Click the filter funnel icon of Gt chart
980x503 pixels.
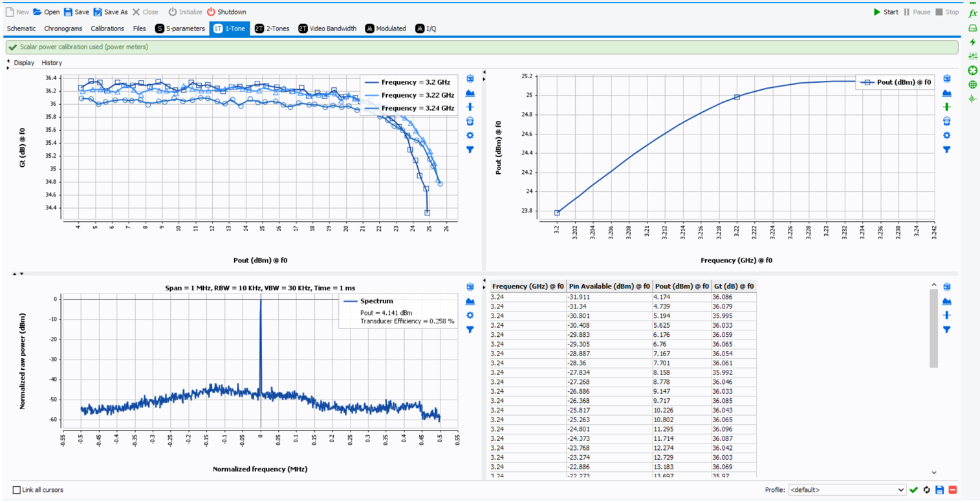pos(470,149)
